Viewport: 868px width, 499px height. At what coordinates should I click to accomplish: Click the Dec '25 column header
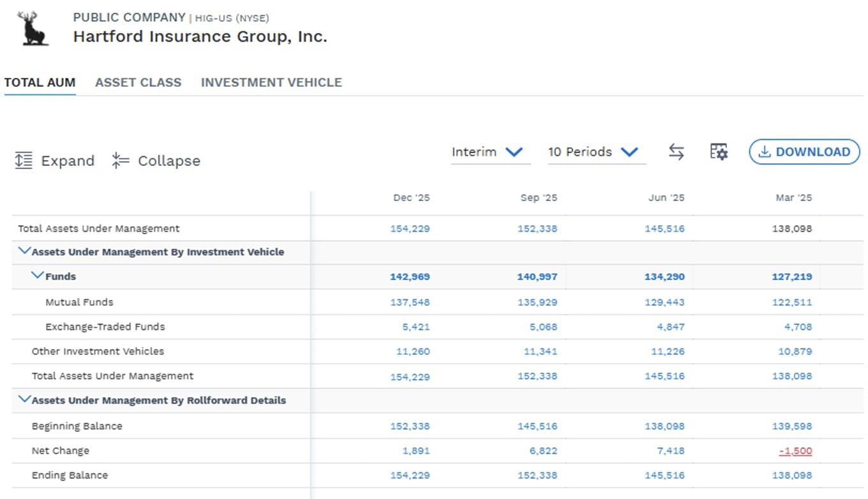(411, 198)
